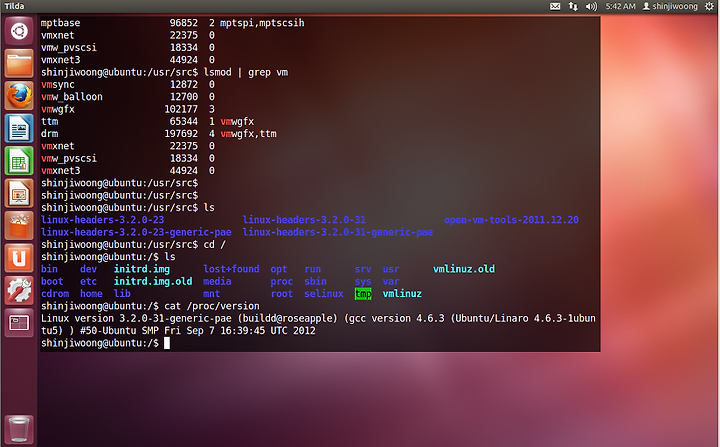Image resolution: width=720 pixels, height=447 pixels.
Task: Click the drm module row
Action: pyautogui.click(x=159, y=134)
